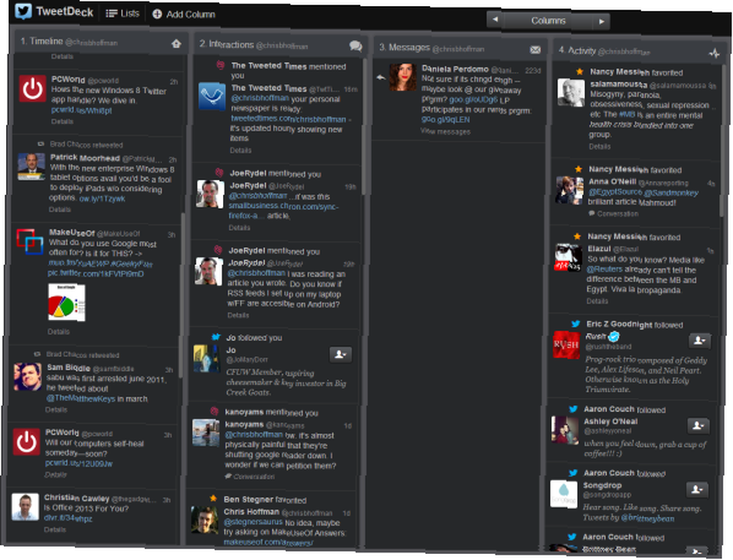This screenshot has width=733, height=560.
Task: Click the Interactions column speech bubble icon
Action: (356, 45)
